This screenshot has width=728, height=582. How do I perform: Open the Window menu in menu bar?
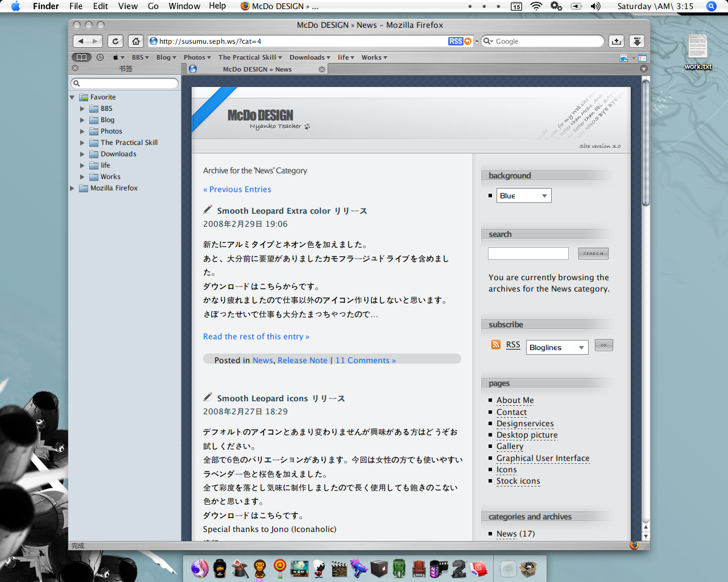point(184,6)
